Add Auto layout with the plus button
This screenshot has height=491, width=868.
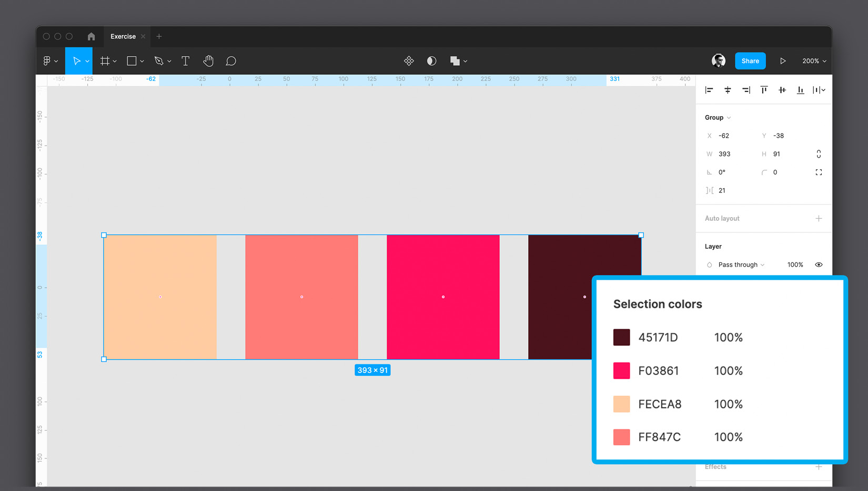click(x=819, y=218)
